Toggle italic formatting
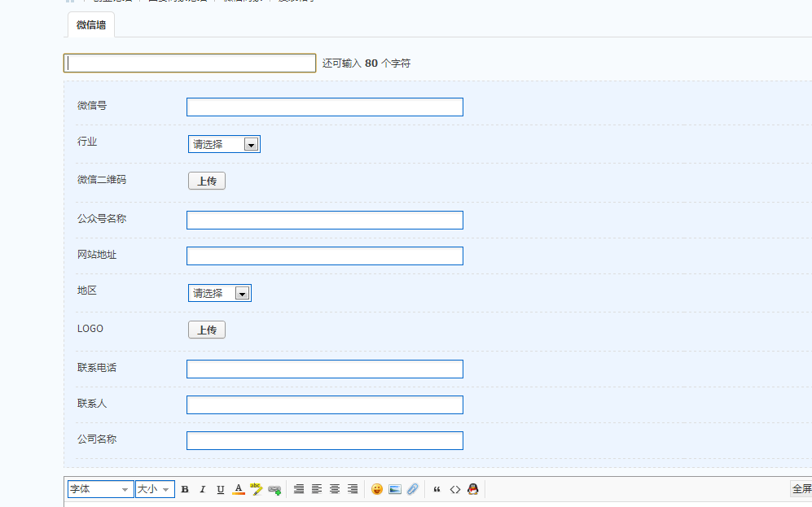The height and width of the screenshot is (507, 812). [202, 488]
